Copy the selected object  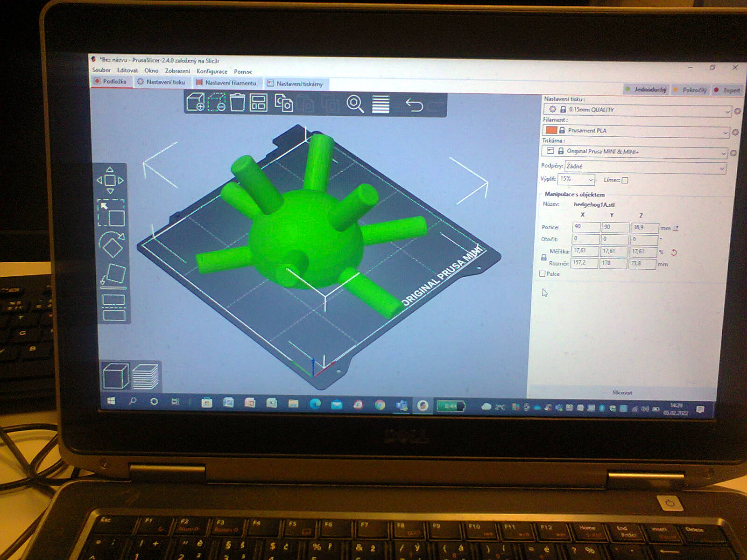pos(283,103)
